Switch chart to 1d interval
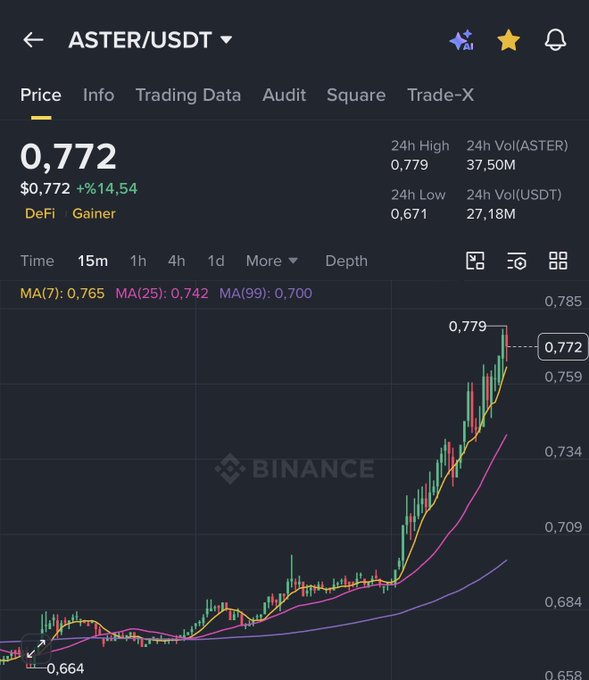This screenshot has width=589, height=680. pyautogui.click(x=216, y=261)
